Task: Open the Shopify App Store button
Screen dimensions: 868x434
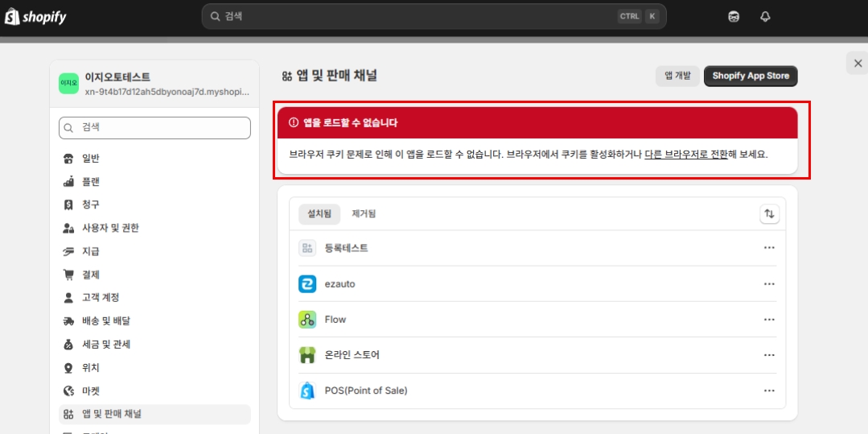Action: 751,76
